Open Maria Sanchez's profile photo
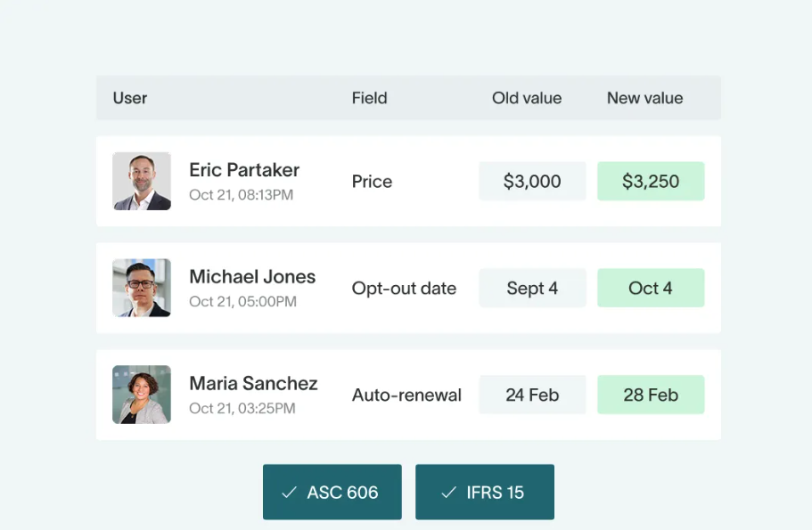The width and height of the screenshot is (812, 530). tap(141, 394)
